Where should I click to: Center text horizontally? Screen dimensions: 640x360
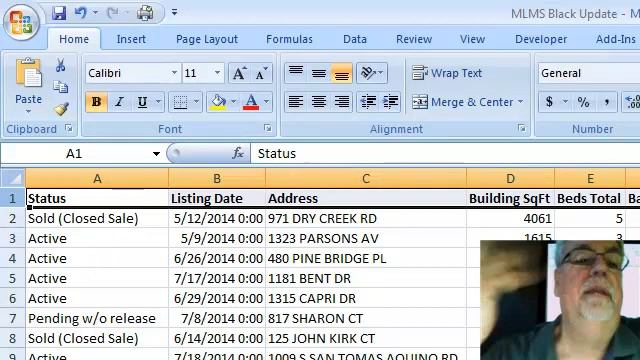(319, 102)
